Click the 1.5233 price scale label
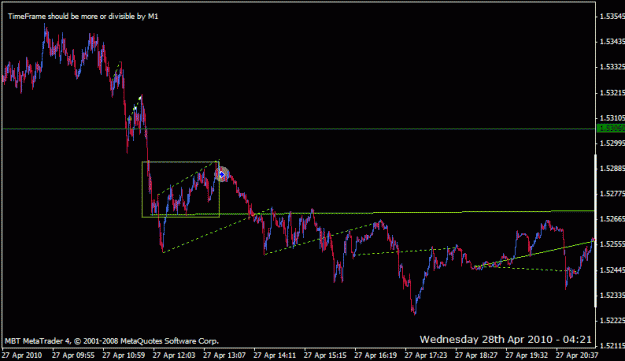Viewport: 625px width, 361px height. pos(612,295)
